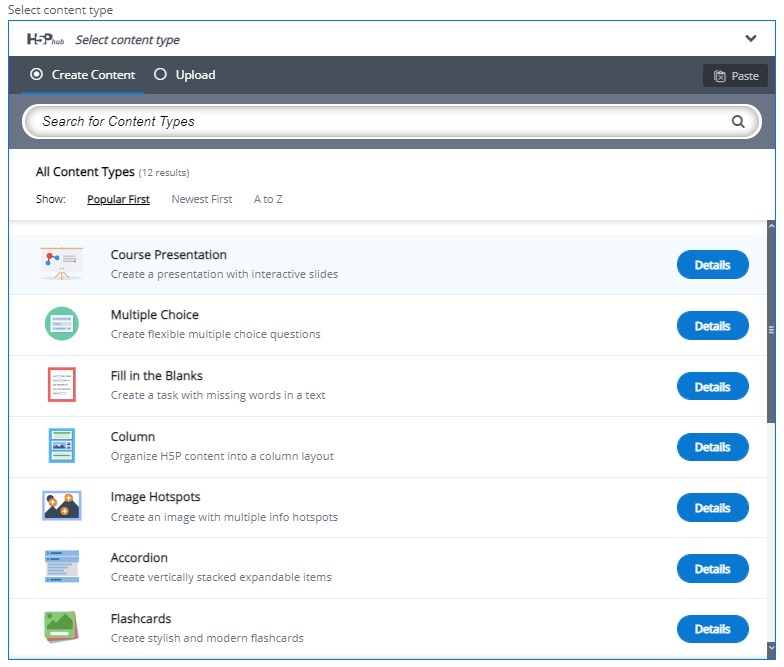This screenshot has width=784, height=667.
Task: Click the content list vertical scrollbar
Action: (x=770, y=328)
